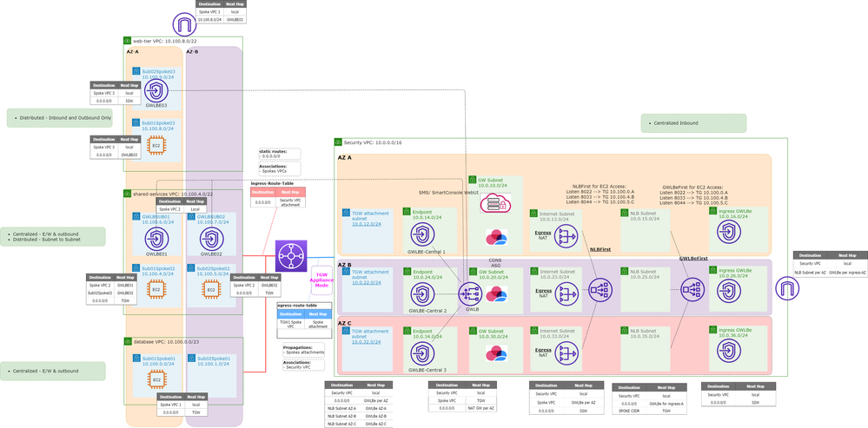
Task: Click the Security VPC cloud icon
Action: [338, 142]
